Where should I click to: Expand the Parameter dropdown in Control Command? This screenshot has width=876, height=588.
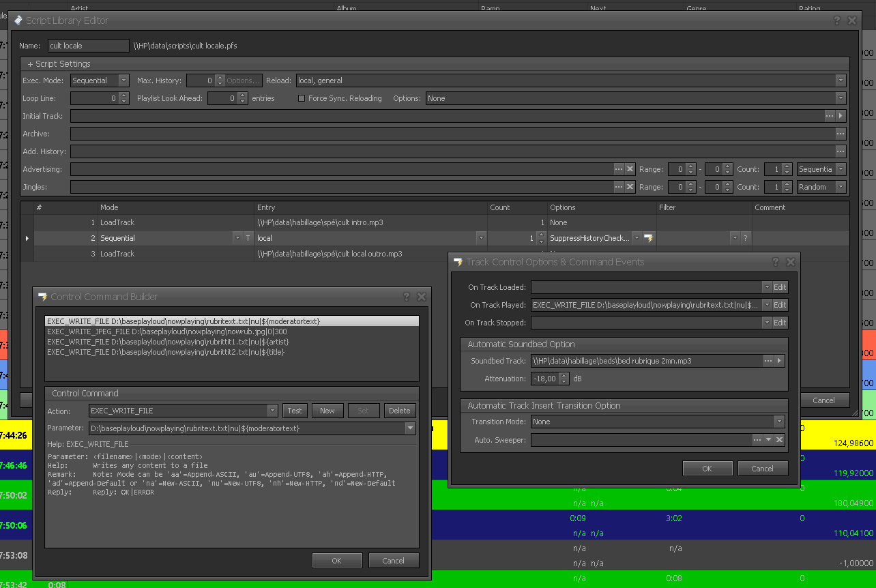[x=410, y=428]
